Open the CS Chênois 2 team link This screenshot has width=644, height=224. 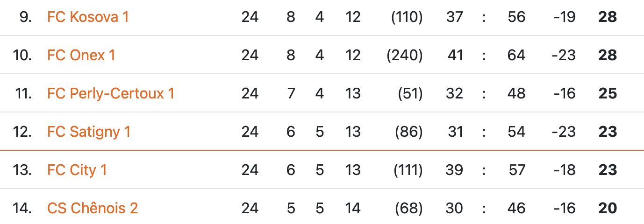(x=93, y=208)
